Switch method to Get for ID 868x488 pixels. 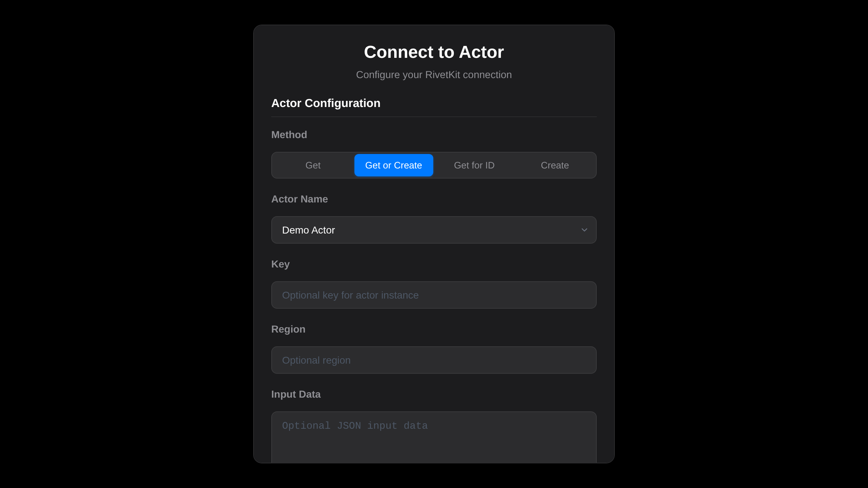coord(474,165)
